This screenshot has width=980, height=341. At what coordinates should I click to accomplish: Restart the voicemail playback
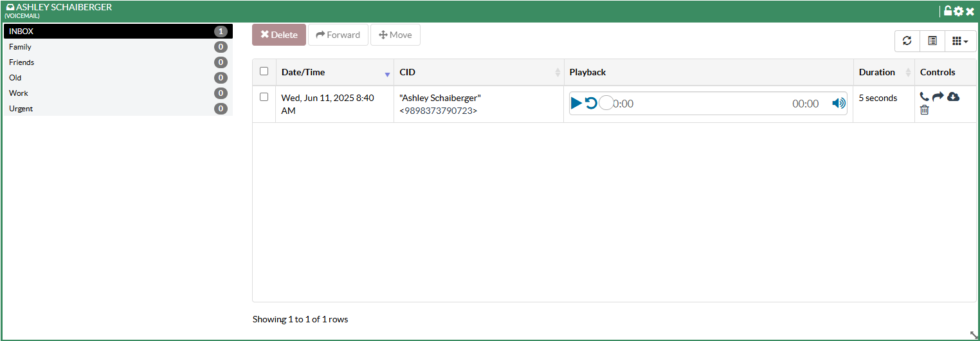tap(591, 103)
